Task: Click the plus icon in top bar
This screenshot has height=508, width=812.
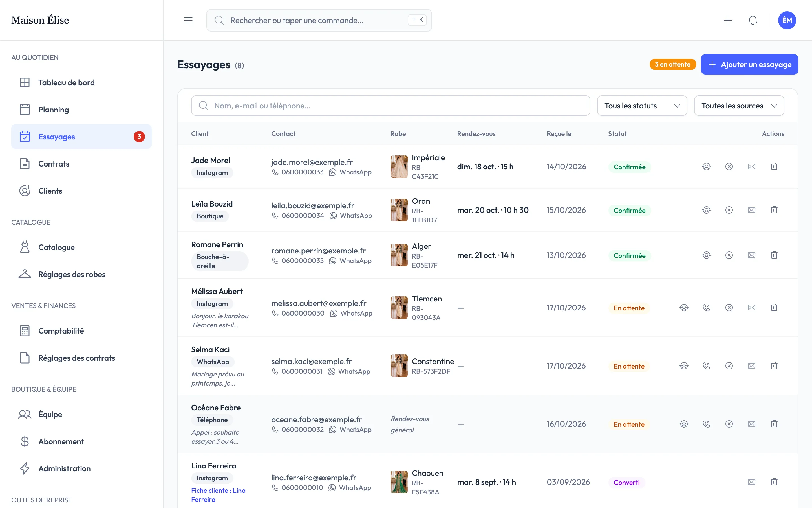Action: tap(727, 20)
